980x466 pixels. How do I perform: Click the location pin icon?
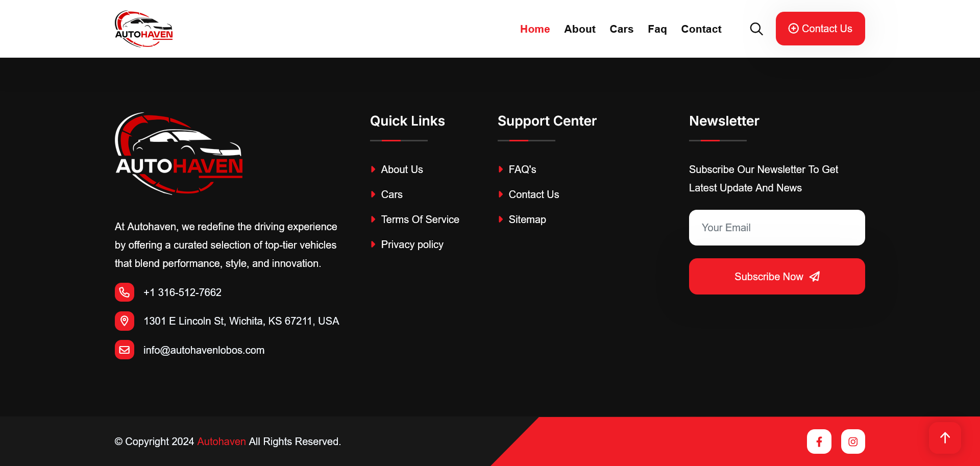(x=125, y=321)
